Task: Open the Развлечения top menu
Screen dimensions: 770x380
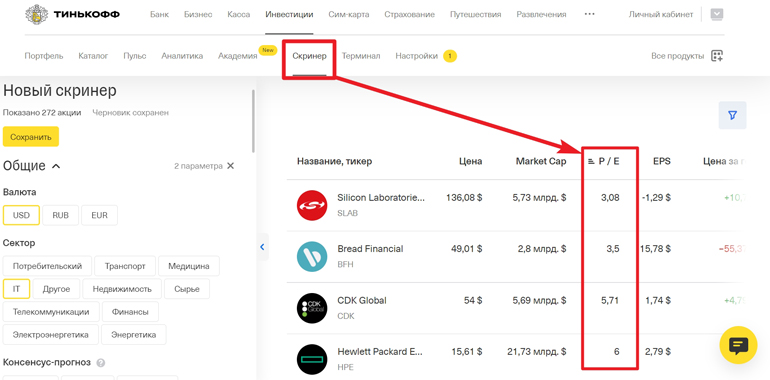Action: pos(541,14)
